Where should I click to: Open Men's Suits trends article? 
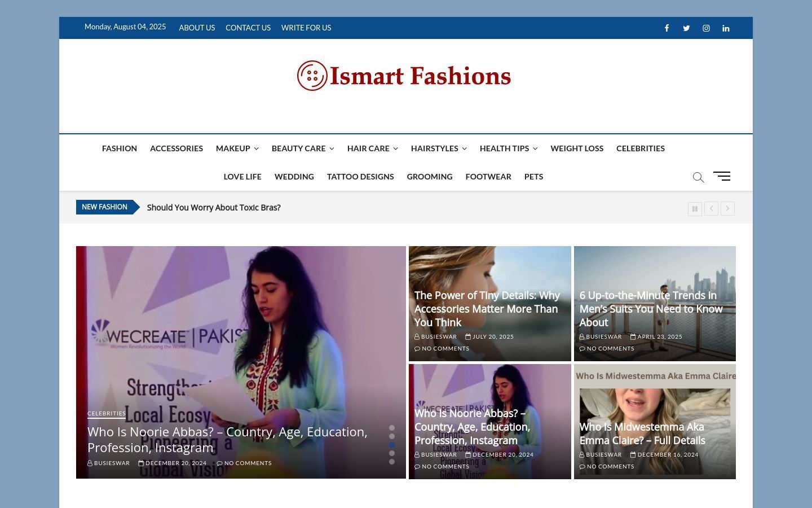click(651, 309)
